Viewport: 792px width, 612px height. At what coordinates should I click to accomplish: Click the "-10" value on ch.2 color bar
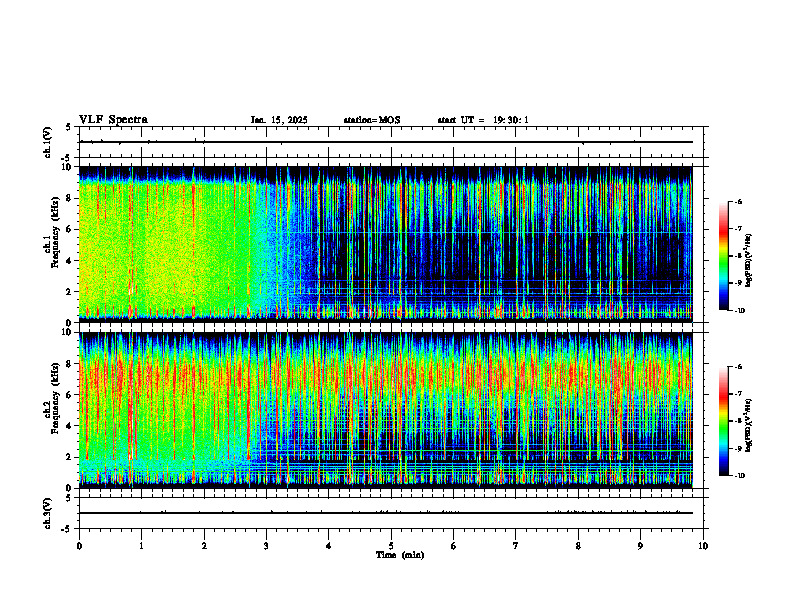(x=739, y=476)
